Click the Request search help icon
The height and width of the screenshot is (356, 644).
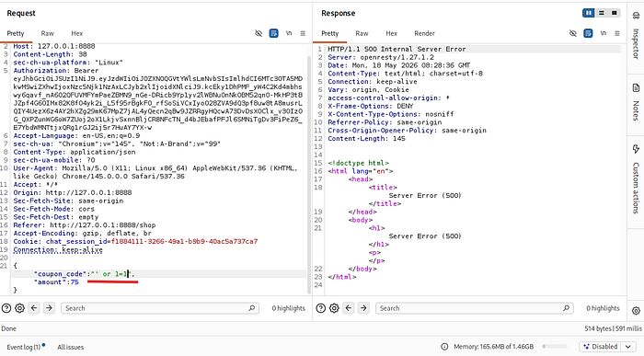(x=6, y=308)
